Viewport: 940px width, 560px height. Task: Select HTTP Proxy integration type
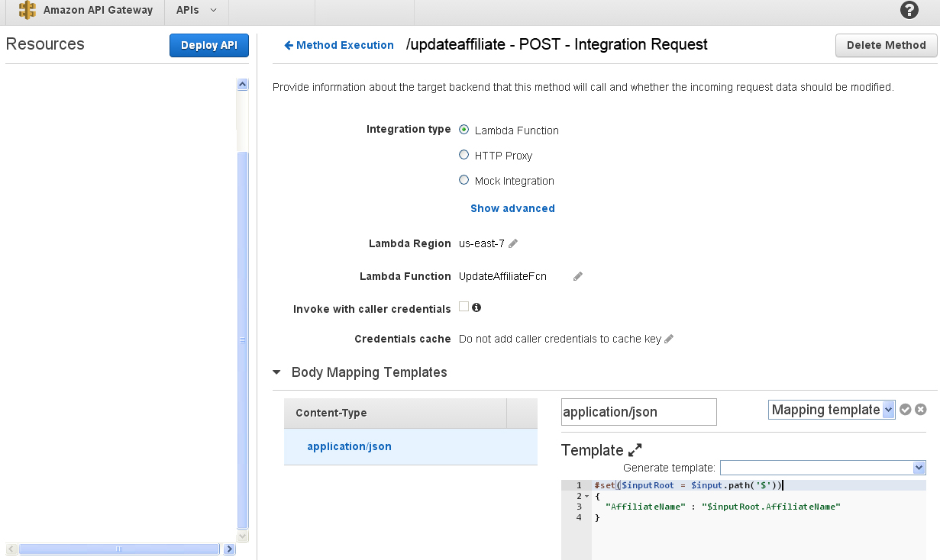pos(464,155)
